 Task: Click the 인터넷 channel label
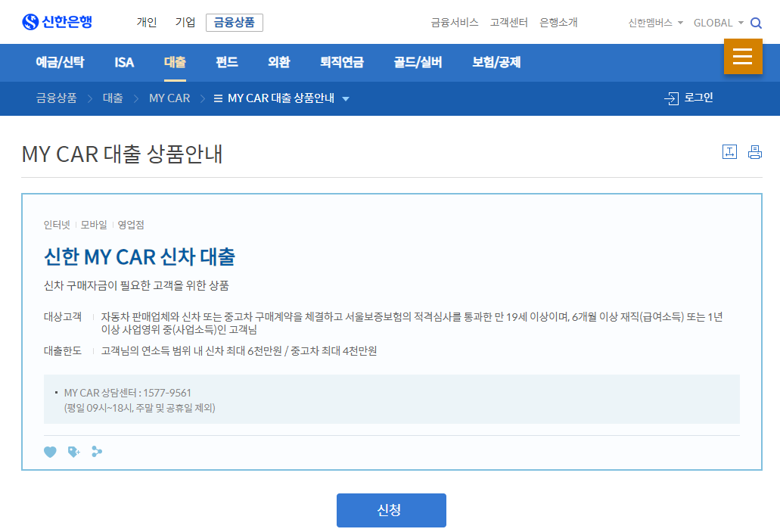57,225
